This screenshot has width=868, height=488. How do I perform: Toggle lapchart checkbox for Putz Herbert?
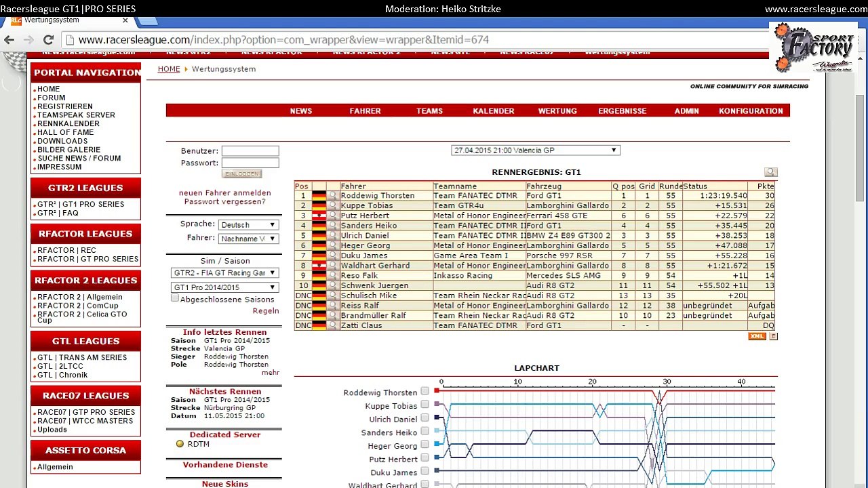click(425, 458)
